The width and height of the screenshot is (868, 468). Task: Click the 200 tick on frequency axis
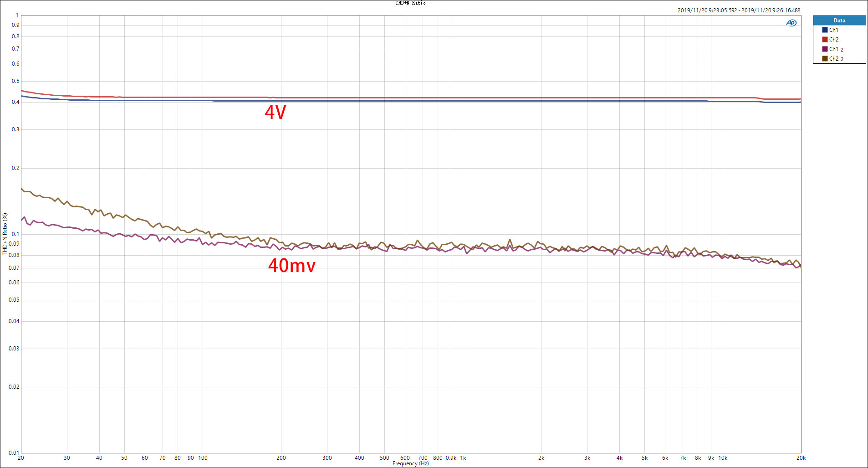281,458
